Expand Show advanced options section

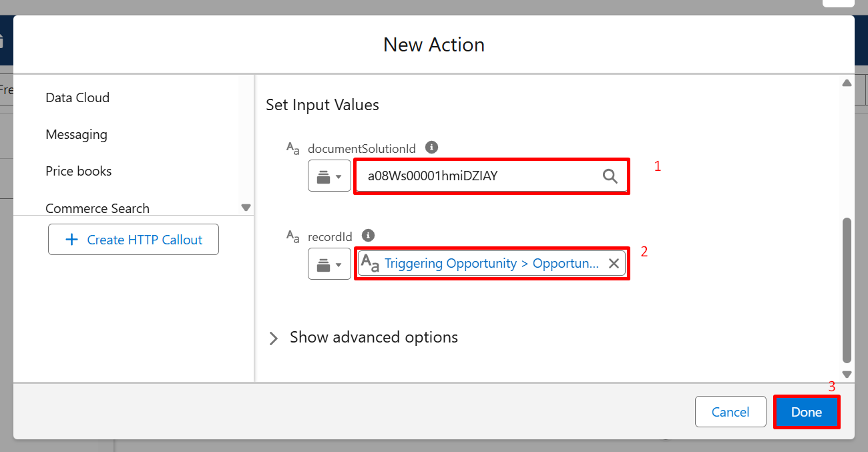pos(364,337)
